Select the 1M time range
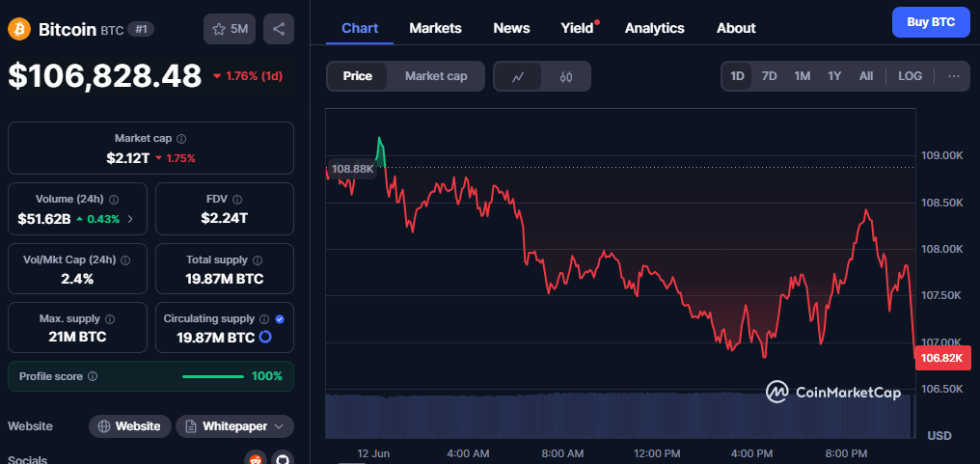 pos(803,76)
